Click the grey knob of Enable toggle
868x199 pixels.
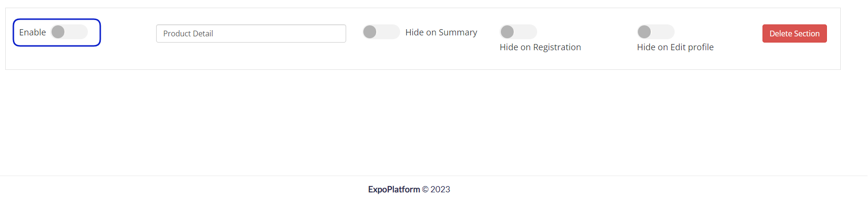coord(58,32)
